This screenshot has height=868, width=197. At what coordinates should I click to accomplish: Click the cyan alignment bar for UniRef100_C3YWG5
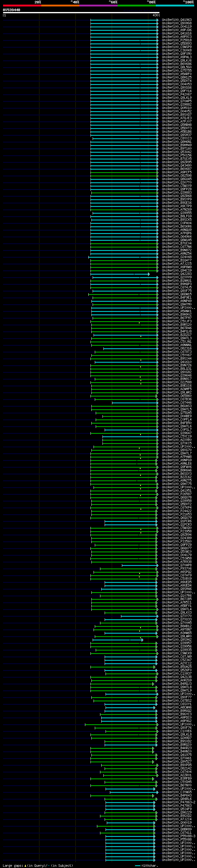click(x=133, y=792)
